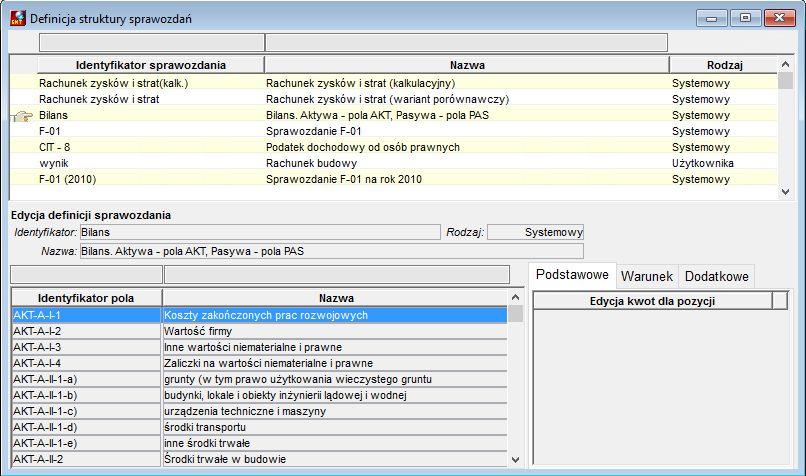Click the lower Nazwa column header in fields table

(336, 298)
